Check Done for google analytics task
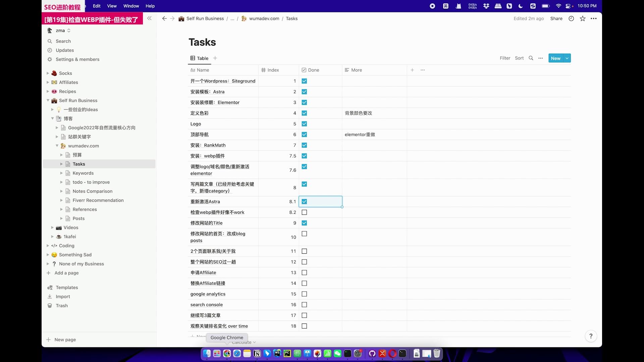This screenshot has width=644, height=362. 304,294
